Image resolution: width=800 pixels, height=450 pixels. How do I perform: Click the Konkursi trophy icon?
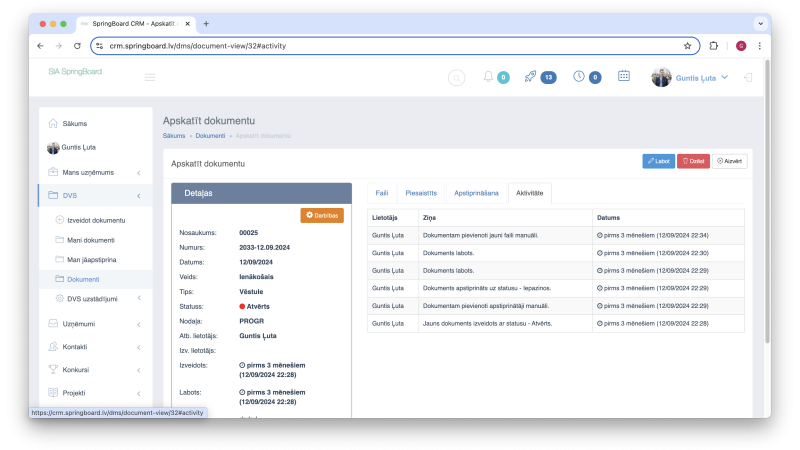pos(53,369)
